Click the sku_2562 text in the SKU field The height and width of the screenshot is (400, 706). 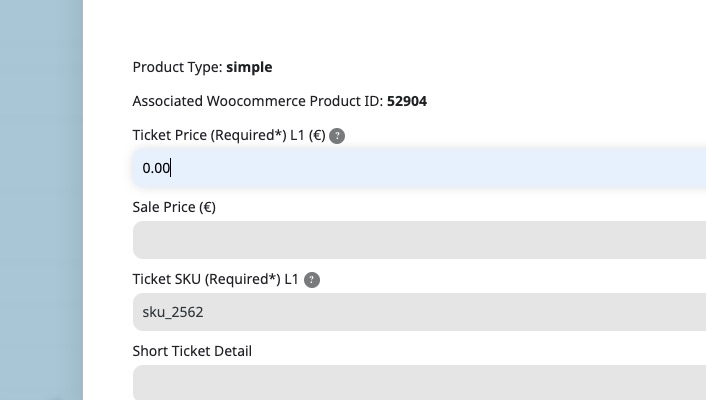(173, 312)
